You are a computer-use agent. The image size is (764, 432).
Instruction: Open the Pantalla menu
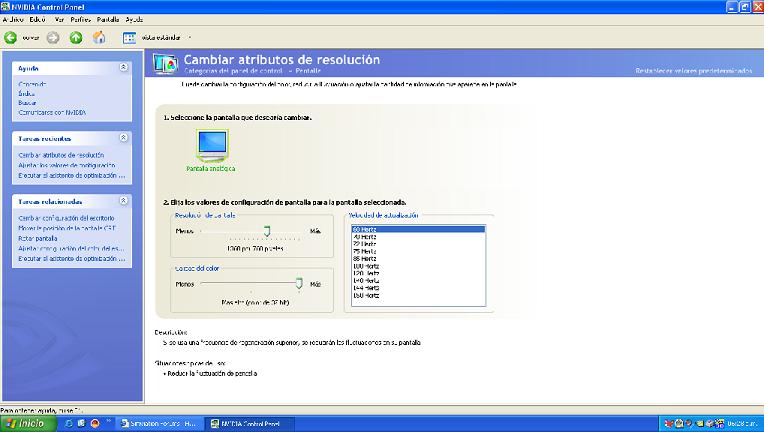[x=108, y=19]
